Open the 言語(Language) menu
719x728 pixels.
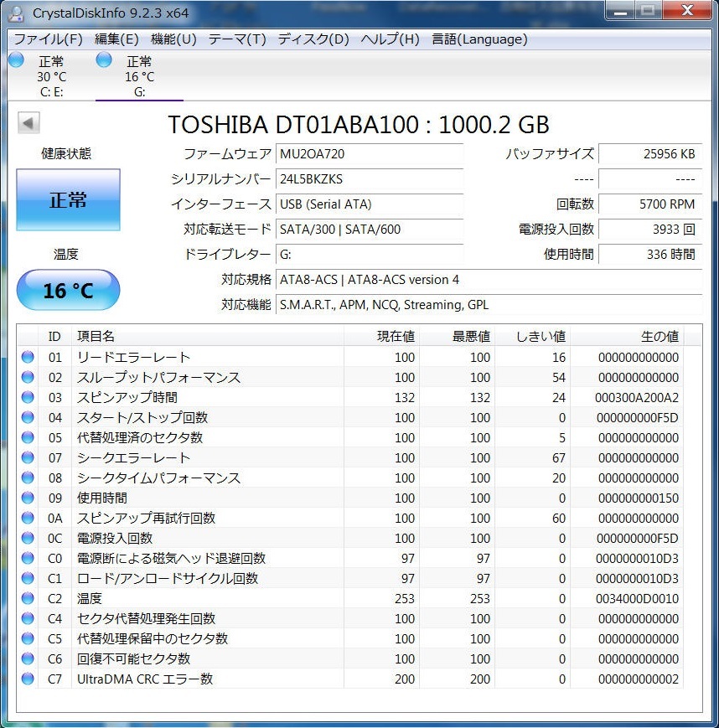pyautogui.click(x=478, y=39)
